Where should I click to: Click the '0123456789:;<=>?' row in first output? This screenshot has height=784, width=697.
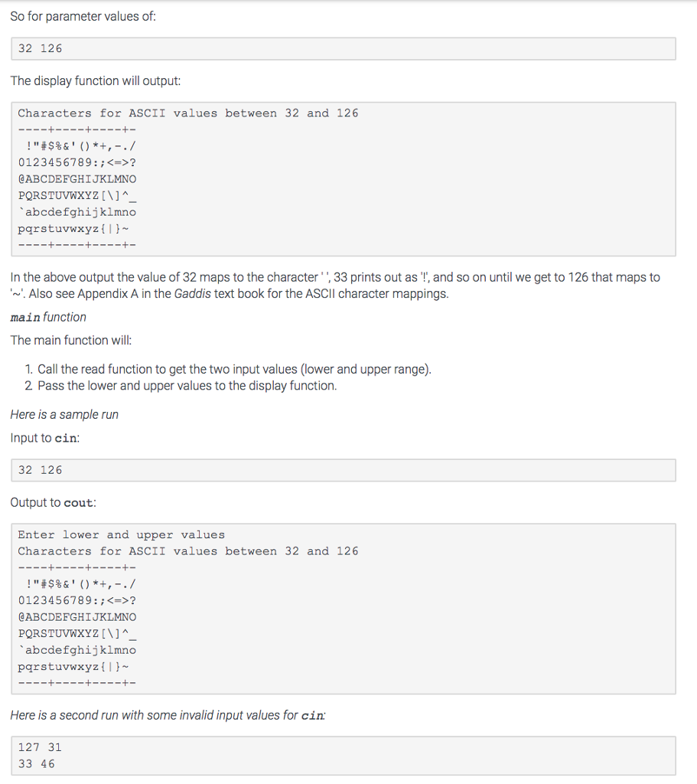coord(77,162)
